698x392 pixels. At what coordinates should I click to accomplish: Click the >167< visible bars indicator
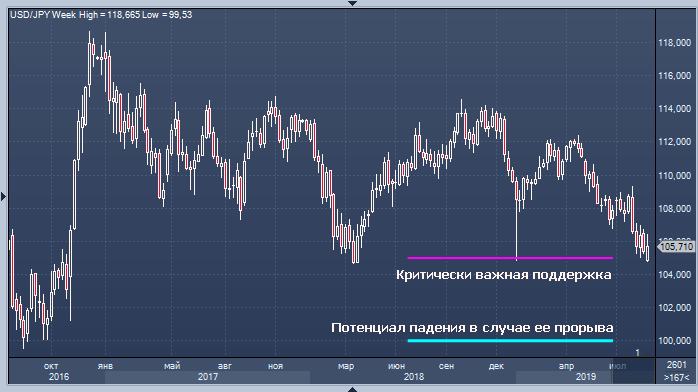pyautogui.click(x=676, y=377)
